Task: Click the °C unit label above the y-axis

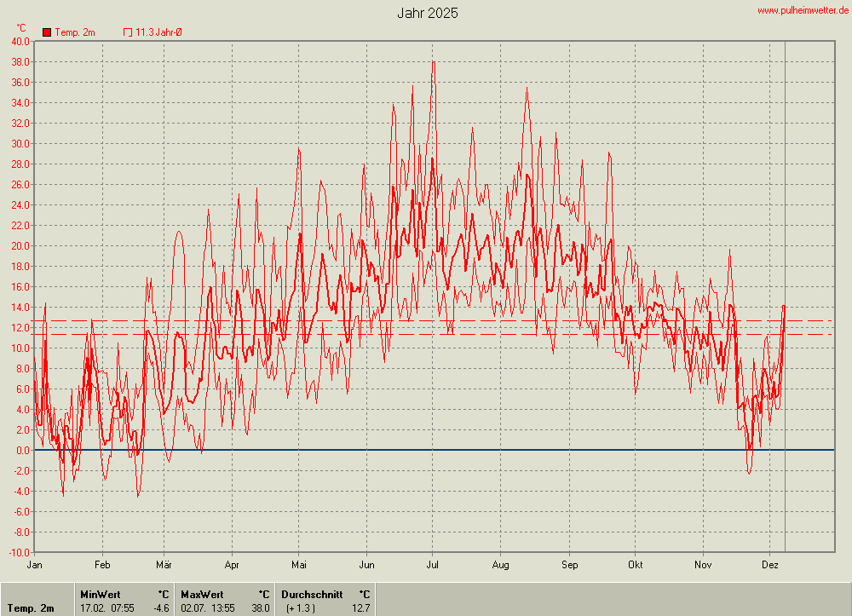Action: pyautogui.click(x=21, y=28)
